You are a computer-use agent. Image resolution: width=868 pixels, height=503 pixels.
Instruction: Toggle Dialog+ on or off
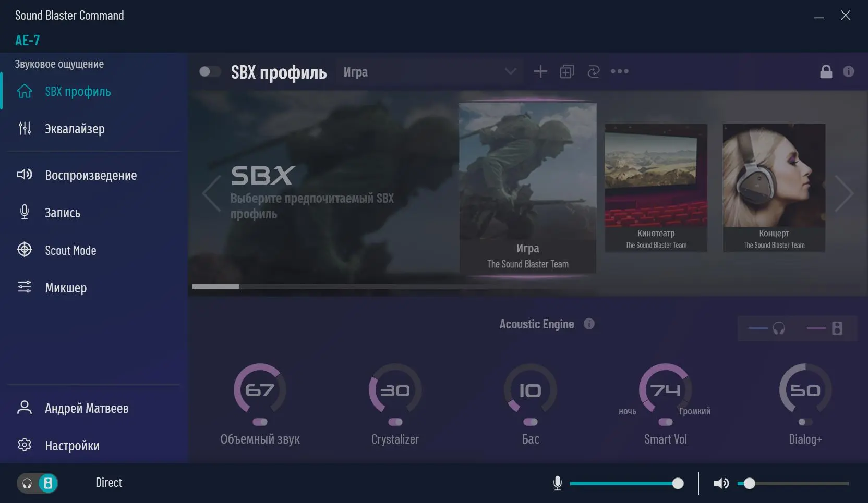(x=805, y=422)
